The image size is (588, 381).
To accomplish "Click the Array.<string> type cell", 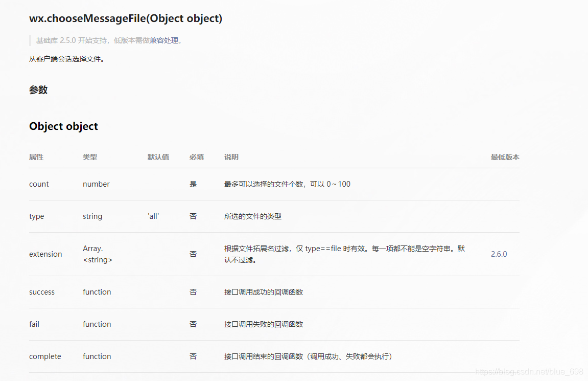I will 98,254.
